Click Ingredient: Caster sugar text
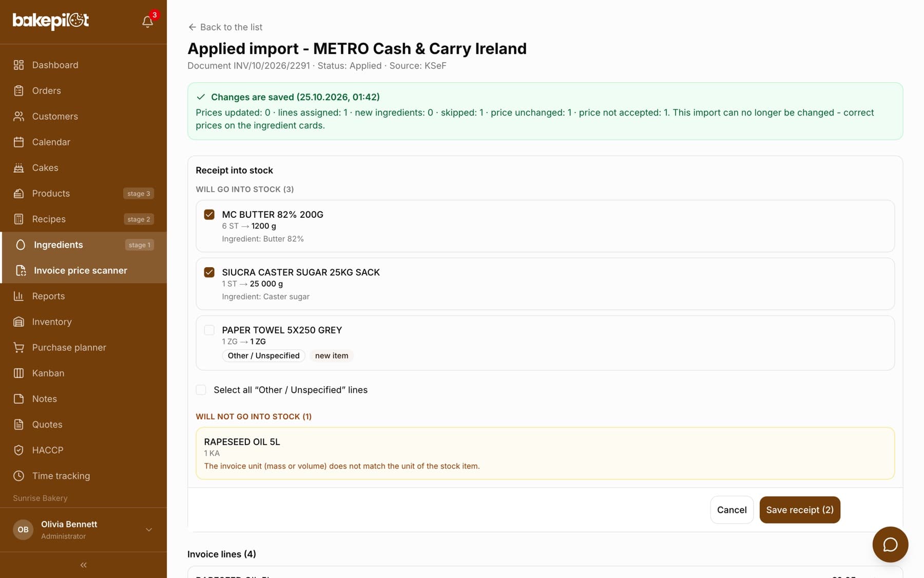 tap(265, 296)
